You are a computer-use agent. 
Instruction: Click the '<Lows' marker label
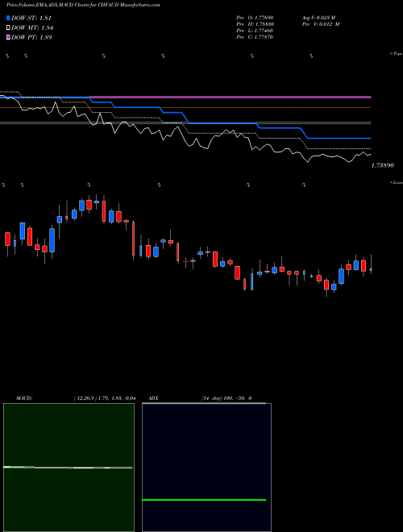(x=397, y=182)
